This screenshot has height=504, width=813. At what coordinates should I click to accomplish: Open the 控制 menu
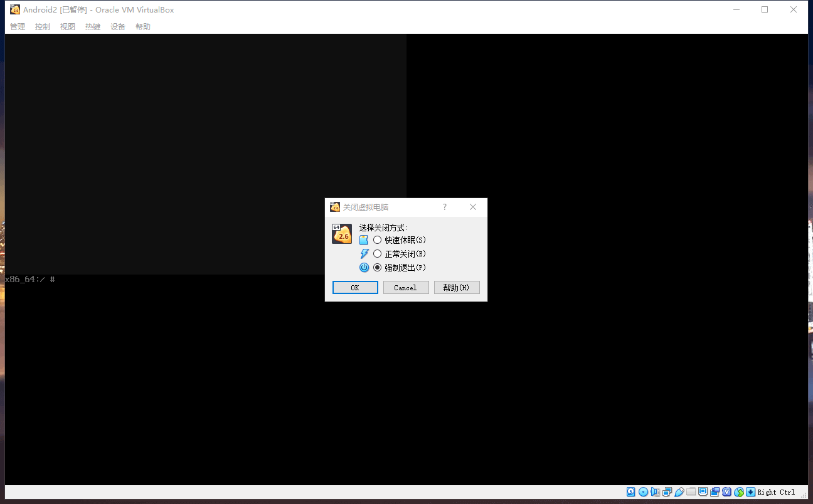(x=43, y=27)
